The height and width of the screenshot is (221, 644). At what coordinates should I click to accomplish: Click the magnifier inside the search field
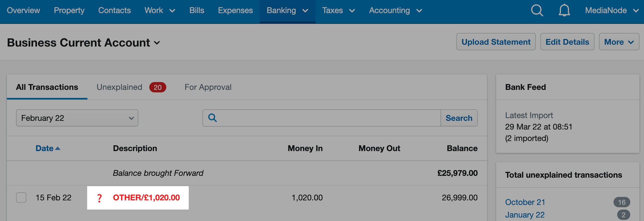pyautogui.click(x=212, y=118)
